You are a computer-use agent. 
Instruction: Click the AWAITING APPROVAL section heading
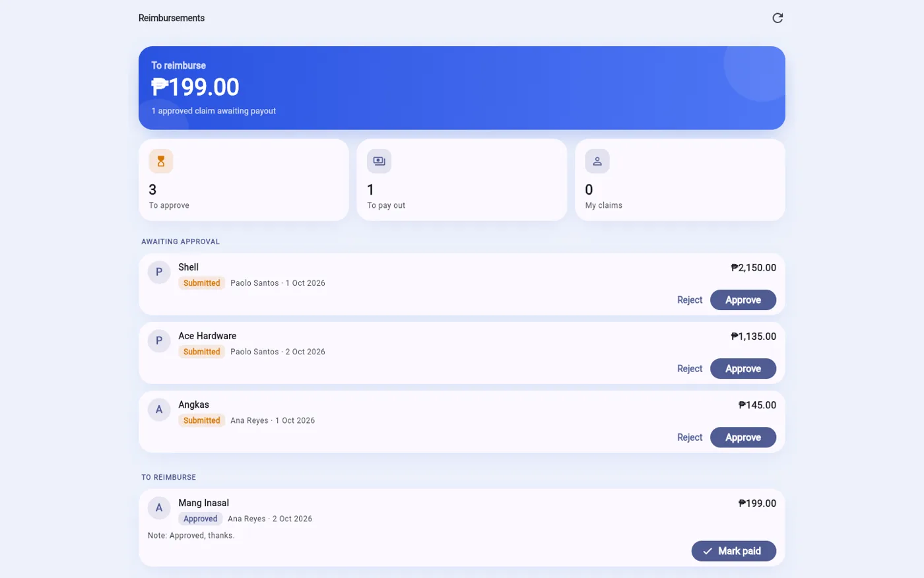click(180, 241)
